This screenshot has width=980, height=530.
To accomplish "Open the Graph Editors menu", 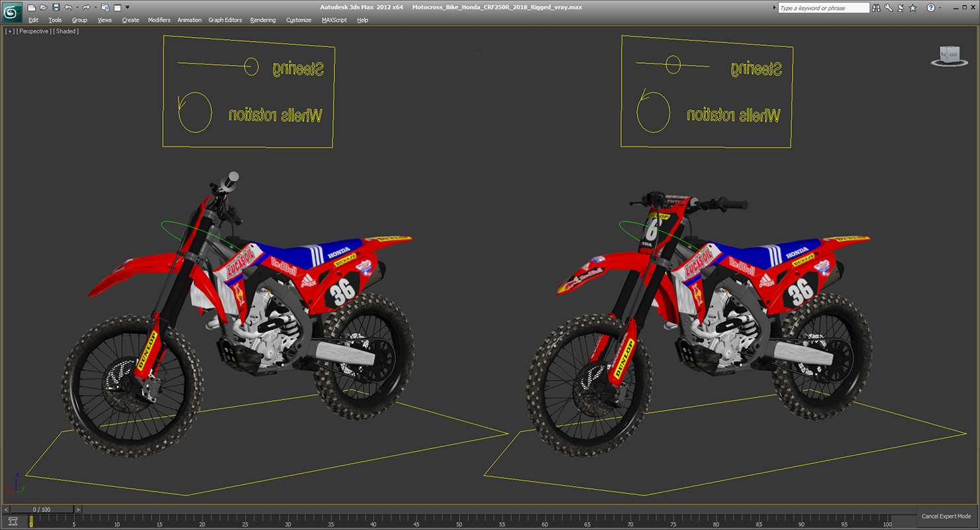I will (225, 20).
